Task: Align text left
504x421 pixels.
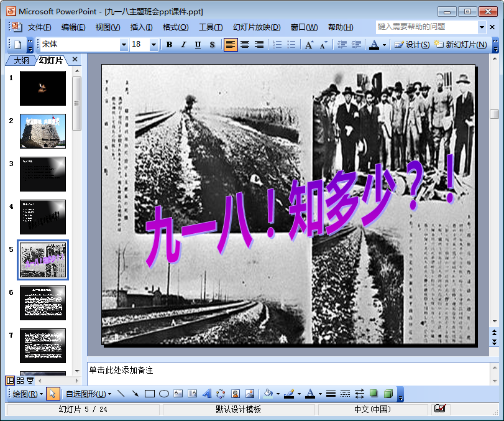Action: point(231,45)
